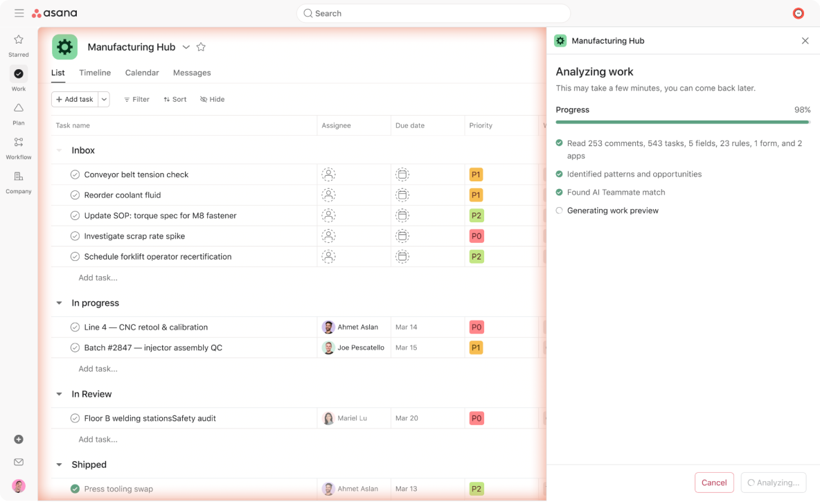Mark Line 4 CNC retool task complete
The image size is (820, 504).
(75, 327)
